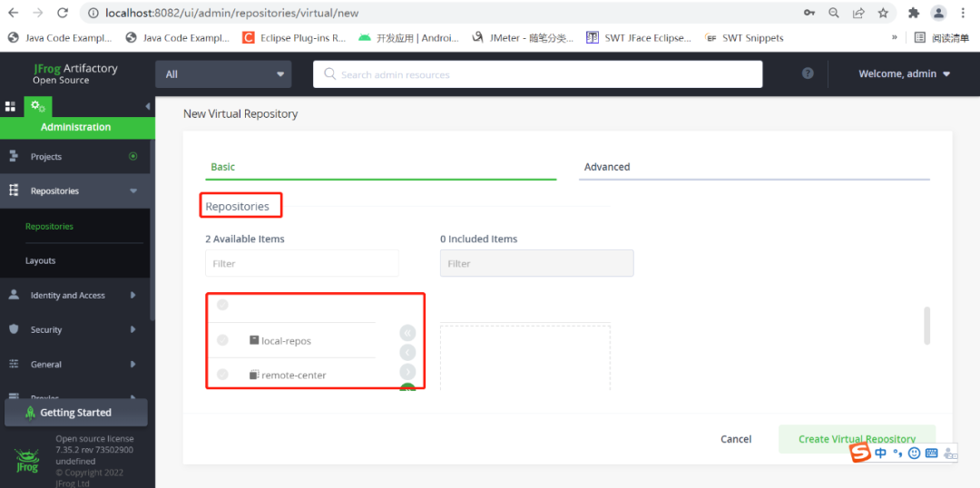Open the All scope dropdown
Viewport: 980px width, 488px height.
point(223,74)
